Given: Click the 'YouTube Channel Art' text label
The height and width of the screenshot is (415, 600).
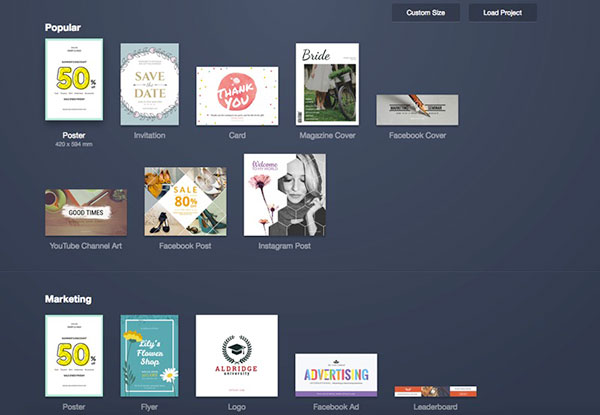Looking at the screenshot, I should click(85, 245).
